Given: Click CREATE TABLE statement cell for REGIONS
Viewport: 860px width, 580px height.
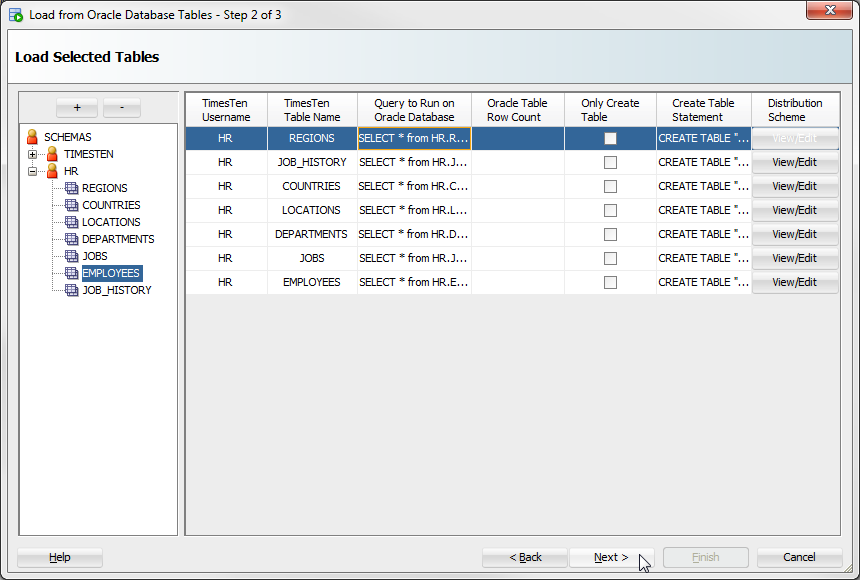Looking at the screenshot, I should 703,138.
